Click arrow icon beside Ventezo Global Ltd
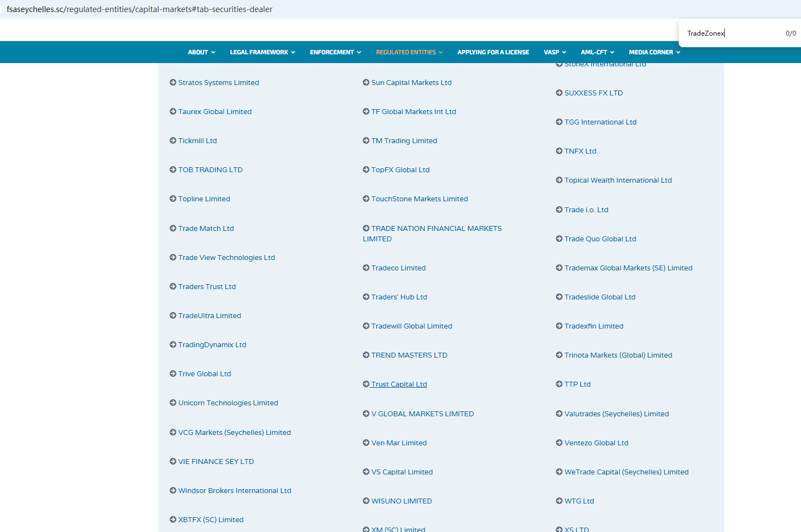The height and width of the screenshot is (532, 801). [559, 443]
